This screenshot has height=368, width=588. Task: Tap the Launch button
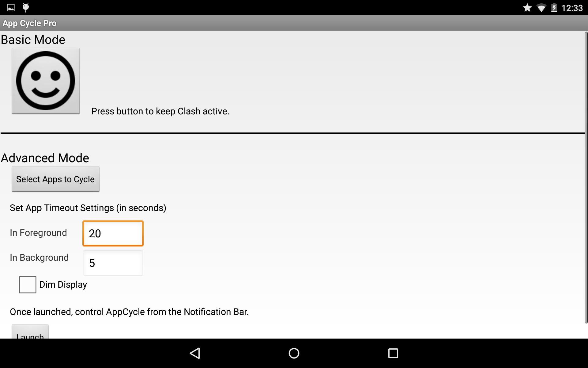[x=30, y=332]
